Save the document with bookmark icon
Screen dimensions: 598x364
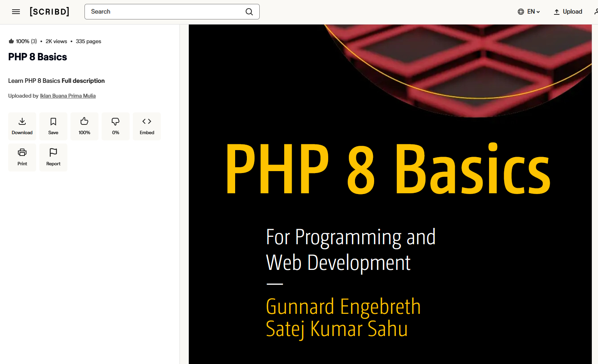[53, 126]
